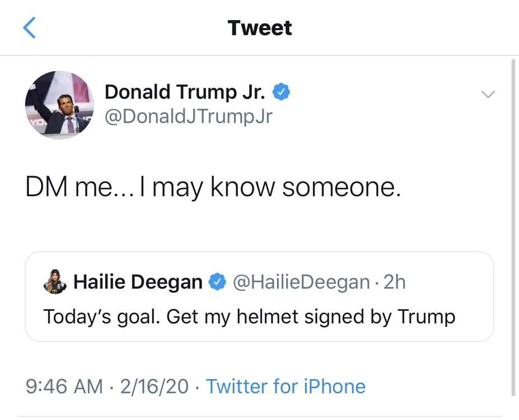Follow the Twitter for iPhone link

click(286, 386)
